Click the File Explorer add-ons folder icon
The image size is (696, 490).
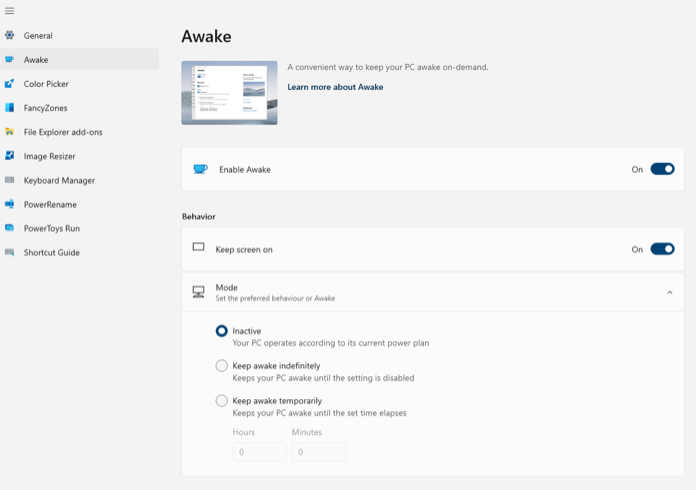point(9,131)
